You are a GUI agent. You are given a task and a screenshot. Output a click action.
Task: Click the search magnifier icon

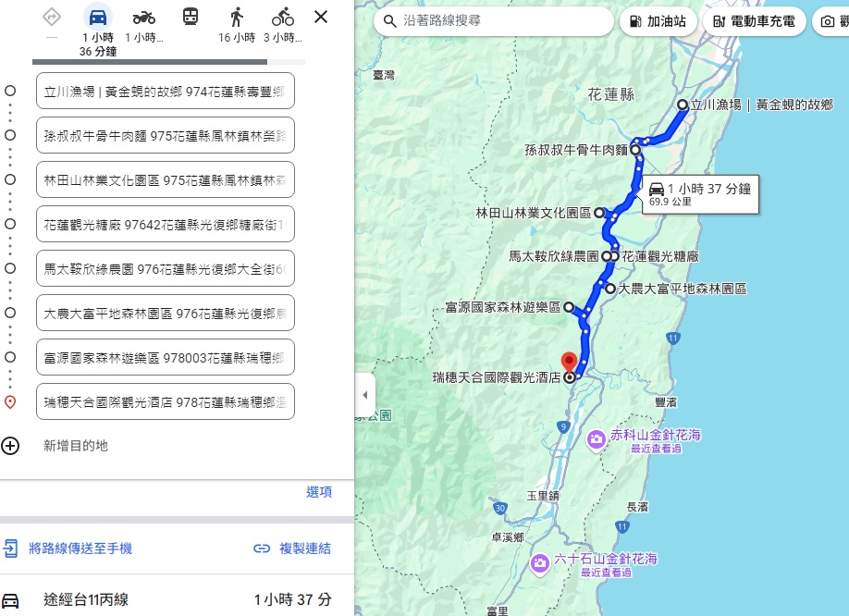click(389, 21)
